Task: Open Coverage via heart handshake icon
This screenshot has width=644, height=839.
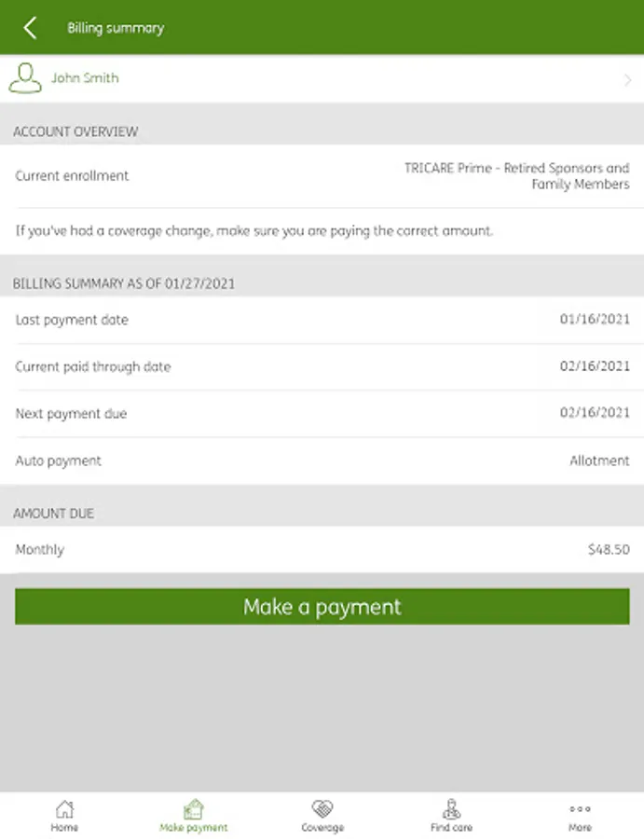Action: (x=322, y=809)
